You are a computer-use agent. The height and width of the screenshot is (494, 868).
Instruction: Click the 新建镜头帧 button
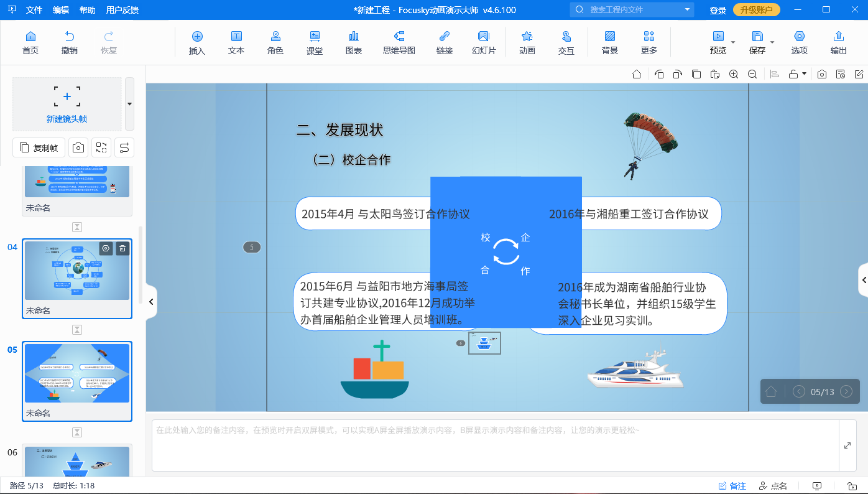tap(67, 104)
